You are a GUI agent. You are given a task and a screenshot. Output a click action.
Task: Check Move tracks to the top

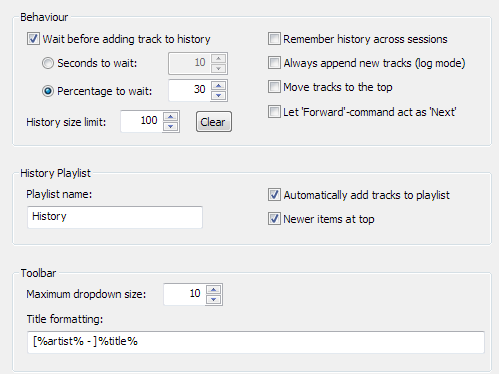pyautogui.click(x=274, y=87)
